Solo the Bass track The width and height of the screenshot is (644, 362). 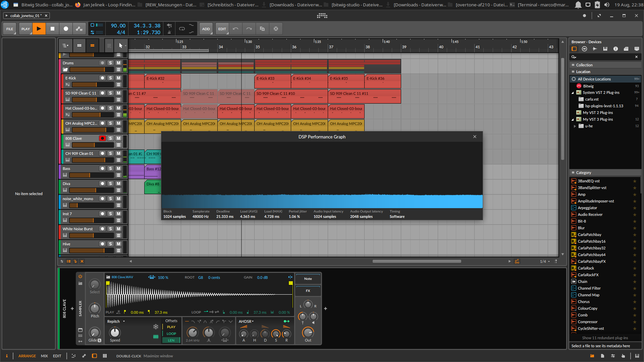pyautogui.click(x=110, y=169)
